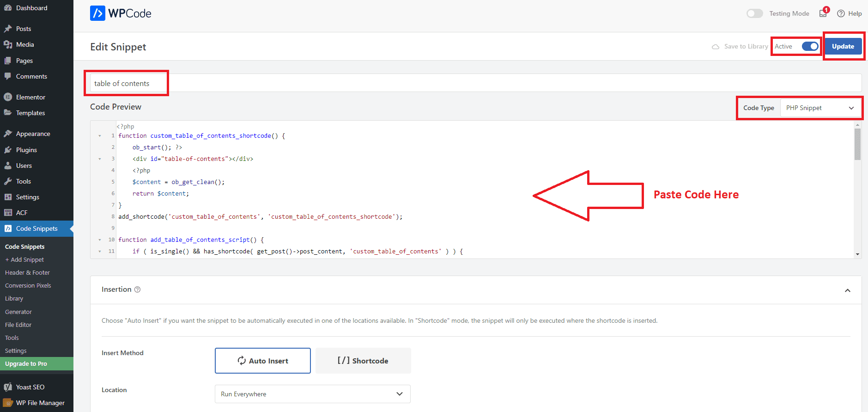Image resolution: width=868 pixels, height=412 pixels.
Task: Click the Appearance brush icon
Action: click(x=8, y=134)
